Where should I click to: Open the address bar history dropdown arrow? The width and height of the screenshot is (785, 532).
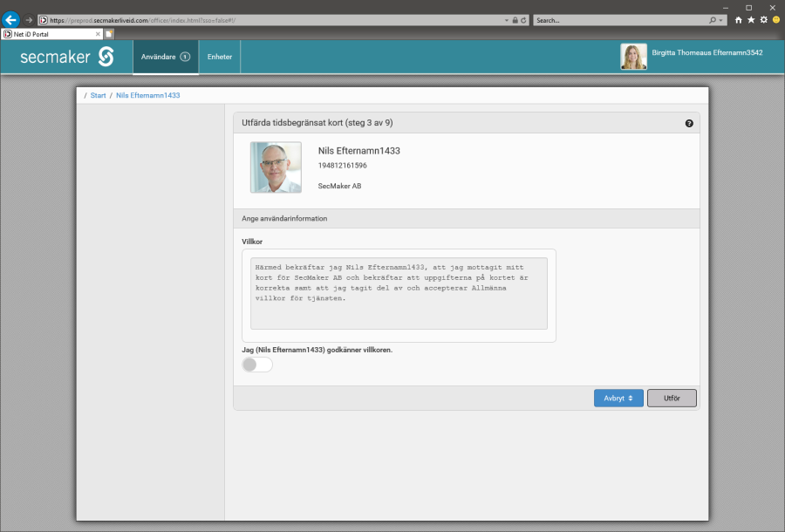507,21
